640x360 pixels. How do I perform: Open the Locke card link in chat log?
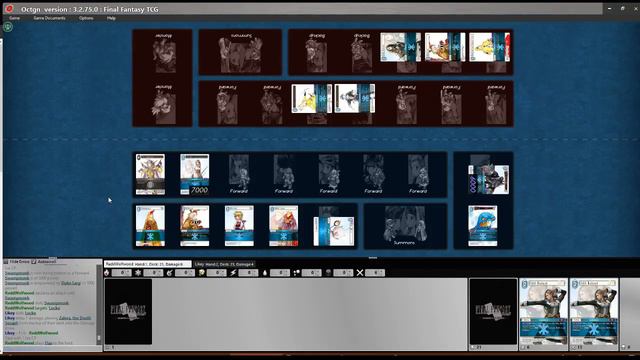coord(54,308)
